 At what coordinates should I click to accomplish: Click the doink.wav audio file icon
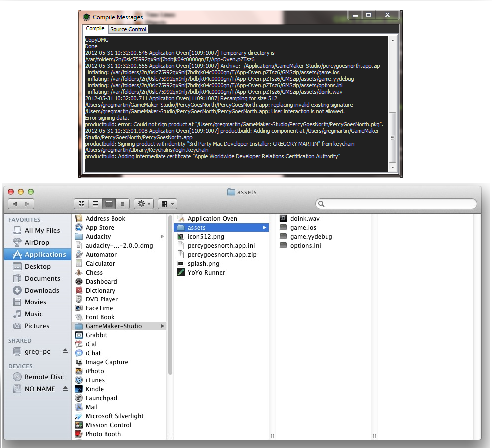click(283, 218)
